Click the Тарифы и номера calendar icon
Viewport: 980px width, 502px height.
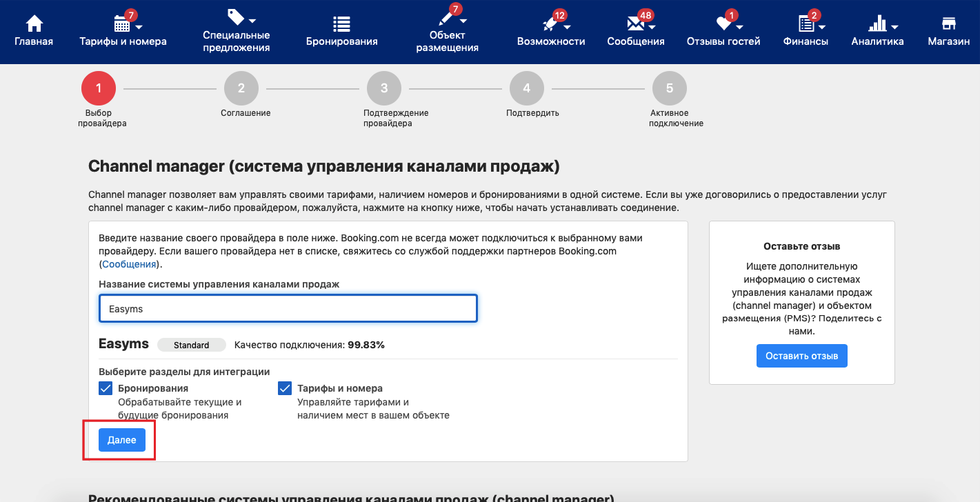pyautogui.click(x=121, y=25)
